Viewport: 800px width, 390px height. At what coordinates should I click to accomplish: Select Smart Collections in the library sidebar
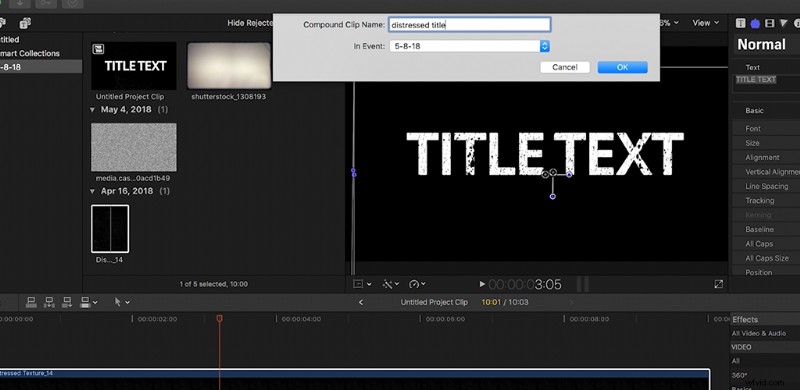tap(30, 53)
